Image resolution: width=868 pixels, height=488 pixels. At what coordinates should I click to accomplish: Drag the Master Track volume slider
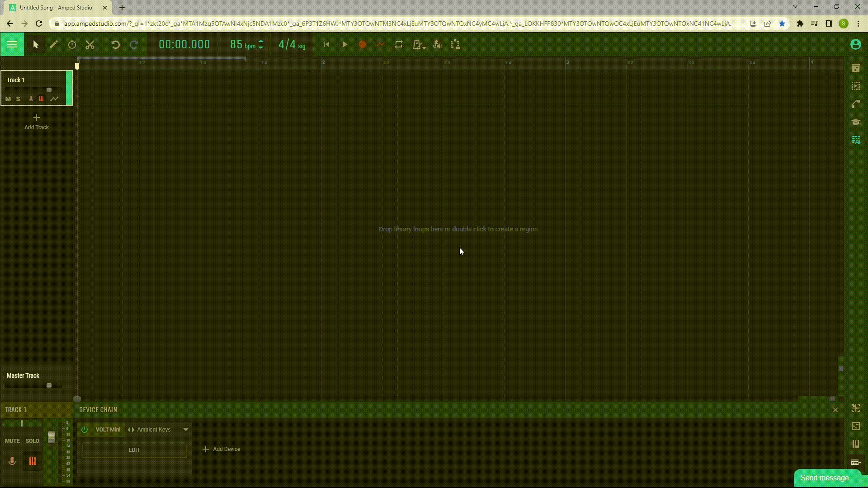49,385
